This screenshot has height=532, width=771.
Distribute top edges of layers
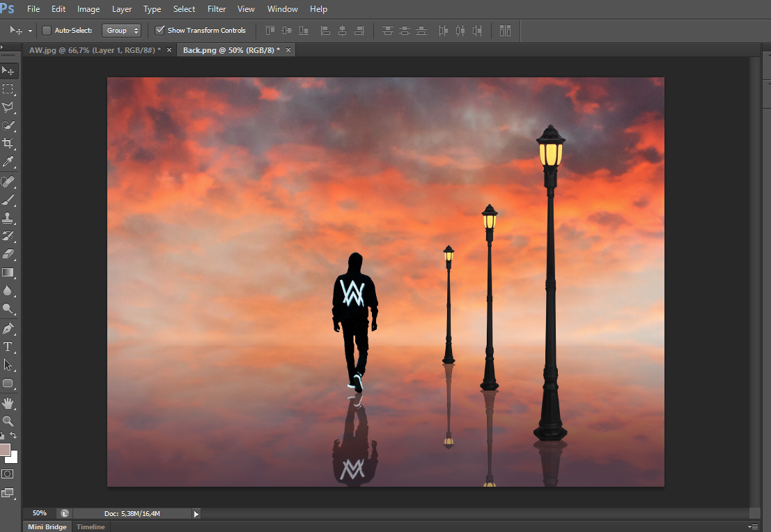coord(387,31)
